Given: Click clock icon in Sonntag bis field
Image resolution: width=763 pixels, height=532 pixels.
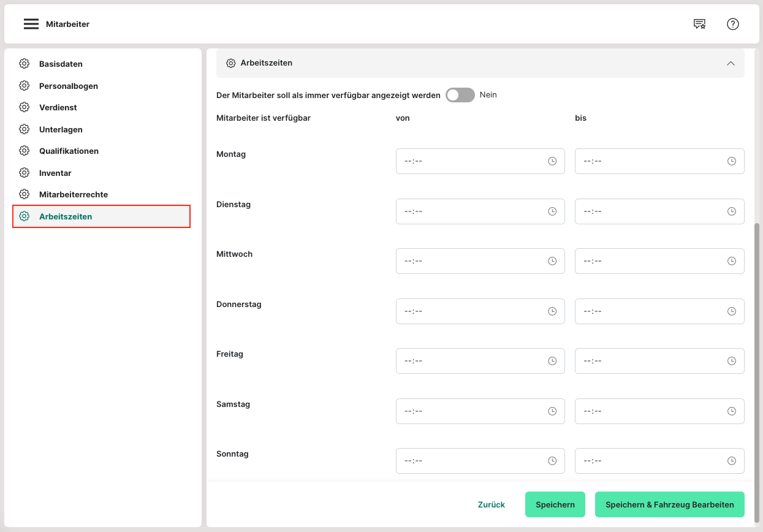Looking at the screenshot, I should [731, 461].
